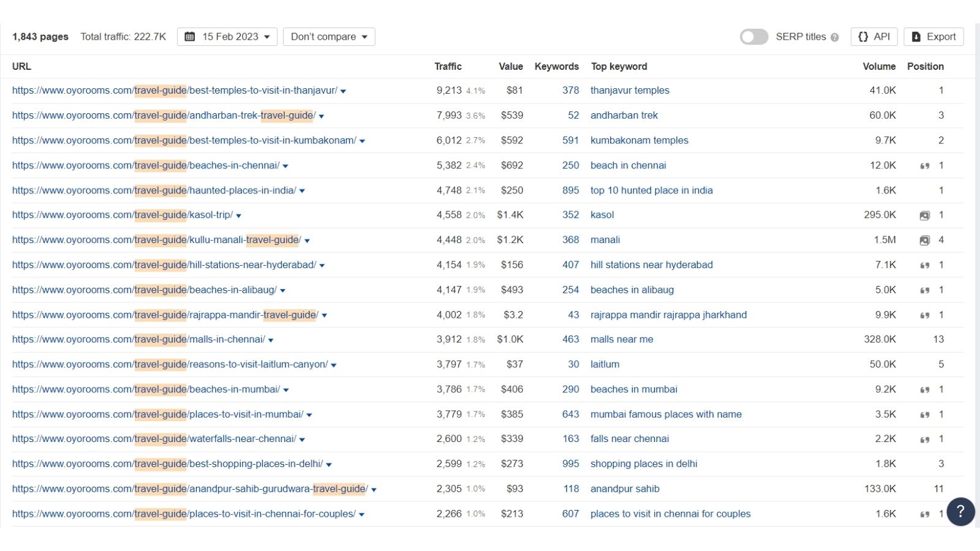The image size is (980, 551).
Task: Click keyword 'anandpur sahib'
Action: [625, 489]
